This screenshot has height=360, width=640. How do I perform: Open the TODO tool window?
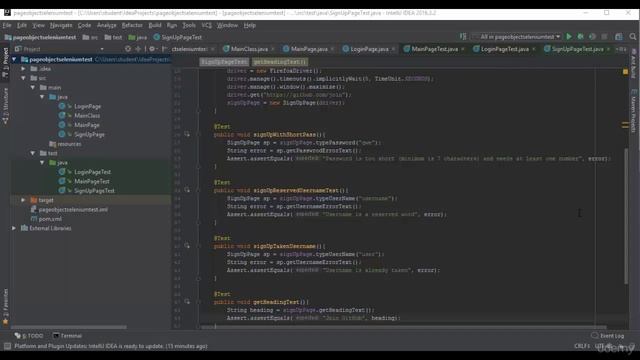click(29, 336)
